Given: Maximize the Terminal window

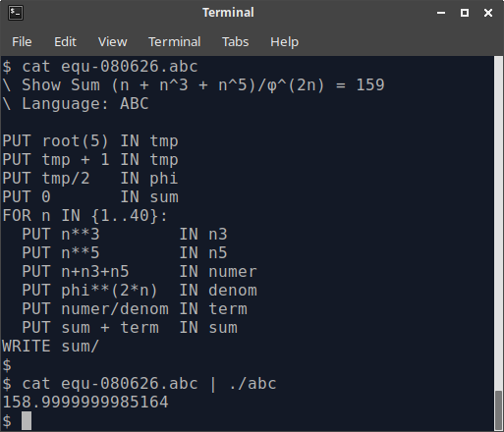Looking at the screenshot, I should coord(465,13).
